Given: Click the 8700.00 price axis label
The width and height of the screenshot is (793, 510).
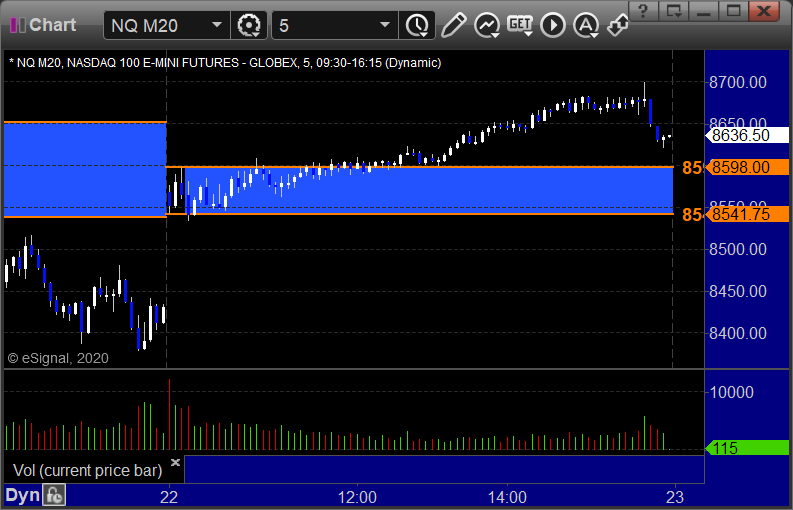Looking at the screenshot, I should (738, 82).
